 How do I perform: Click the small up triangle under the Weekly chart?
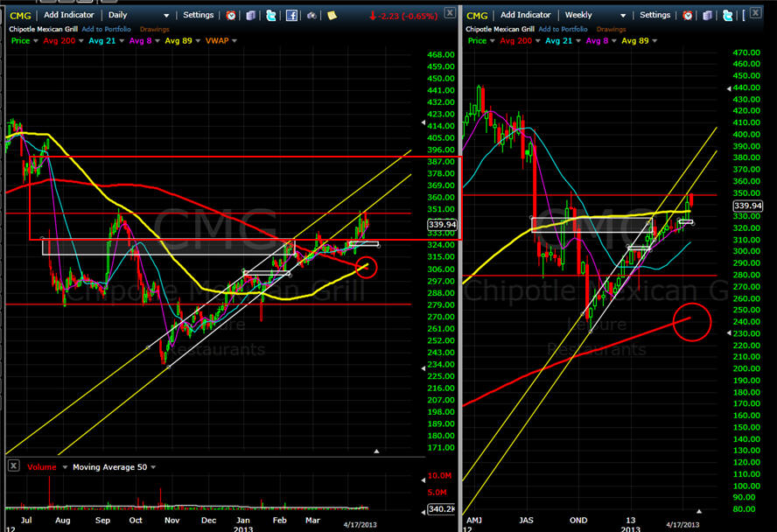pyautogui.click(x=699, y=511)
